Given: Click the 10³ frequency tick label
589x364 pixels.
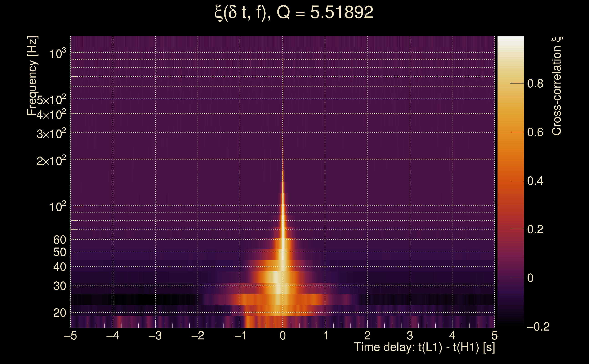Looking at the screenshot, I should click(58, 53).
